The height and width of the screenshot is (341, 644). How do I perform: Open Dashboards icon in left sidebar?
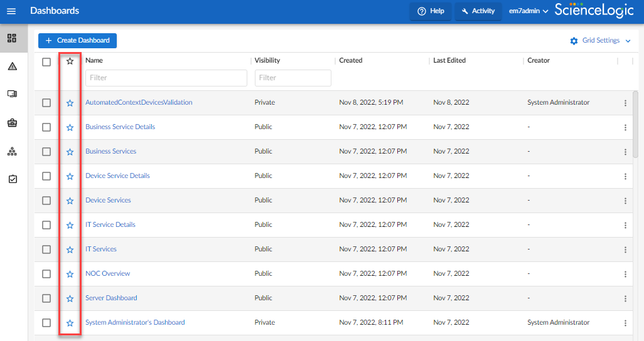(x=12, y=39)
